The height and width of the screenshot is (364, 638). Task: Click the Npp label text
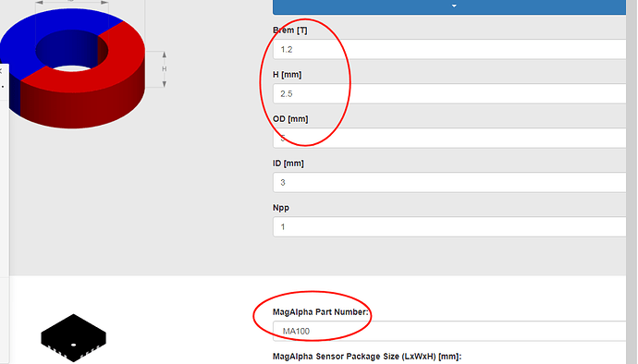click(281, 208)
